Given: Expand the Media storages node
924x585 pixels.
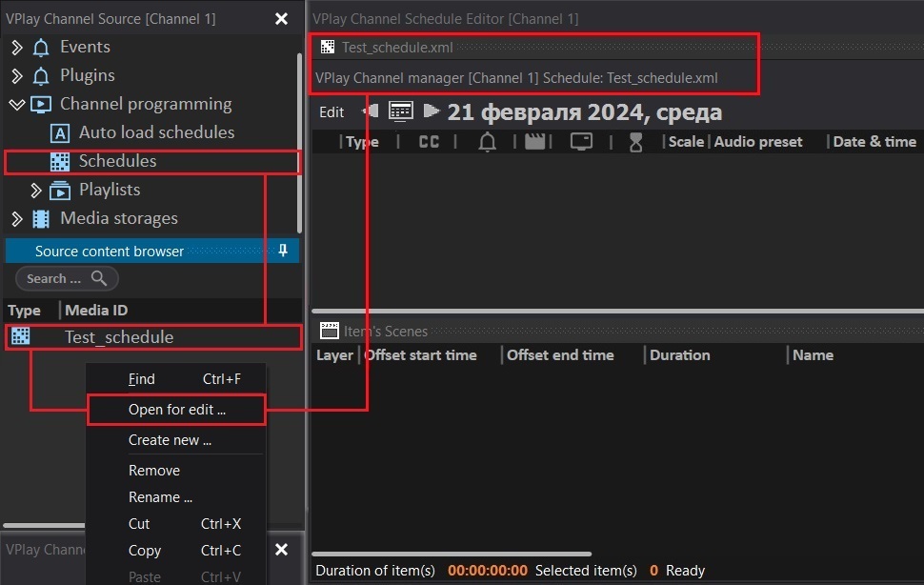Looking at the screenshot, I should [x=17, y=218].
